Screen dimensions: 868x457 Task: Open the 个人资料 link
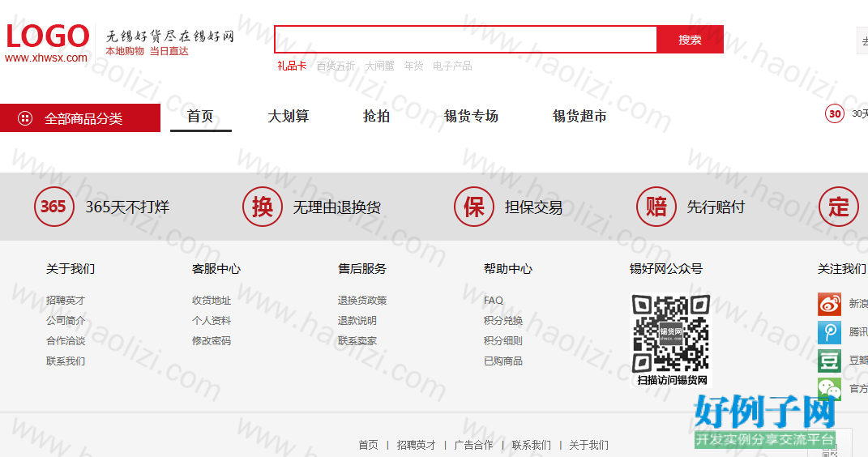pyautogui.click(x=212, y=320)
